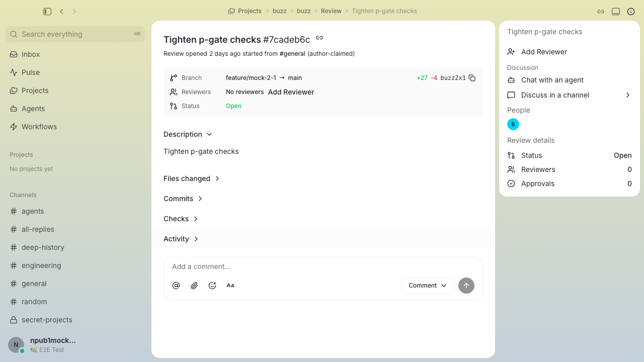Collapse the Description section
Screen dimensions: 644x362
coord(188,134)
